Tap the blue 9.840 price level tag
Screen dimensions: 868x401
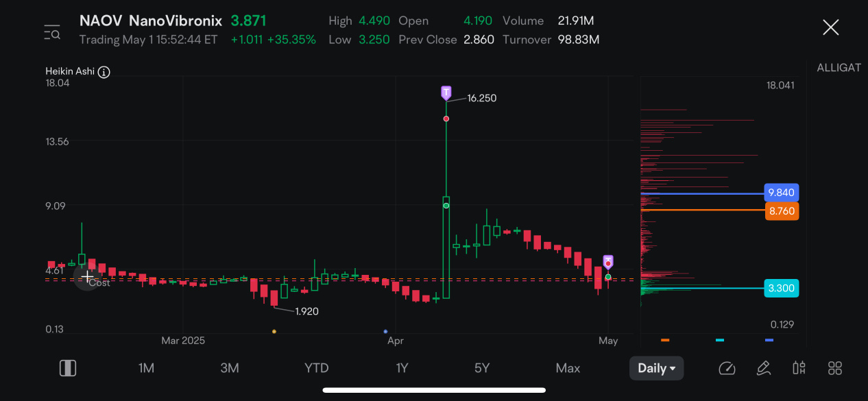coord(782,193)
